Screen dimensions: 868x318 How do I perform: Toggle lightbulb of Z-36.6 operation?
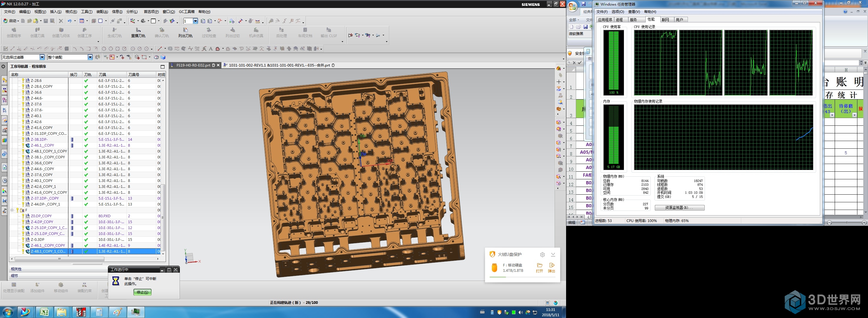click(x=23, y=92)
